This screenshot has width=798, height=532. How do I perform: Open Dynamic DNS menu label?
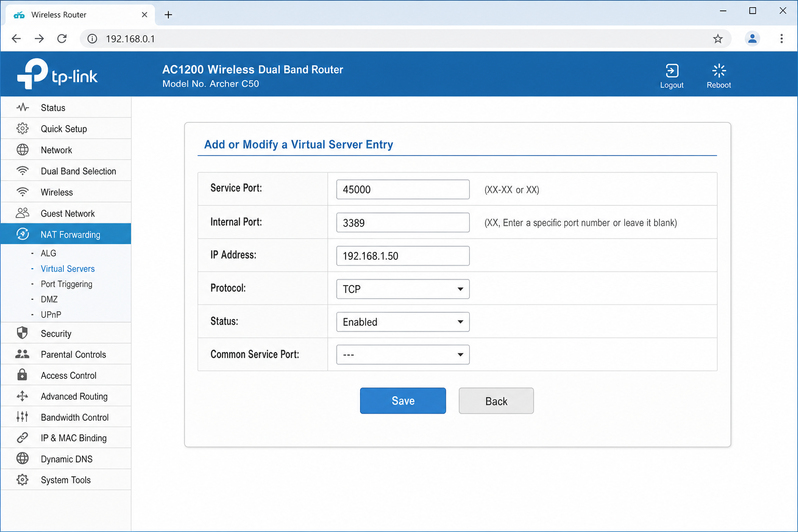click(x=66, y=459)
